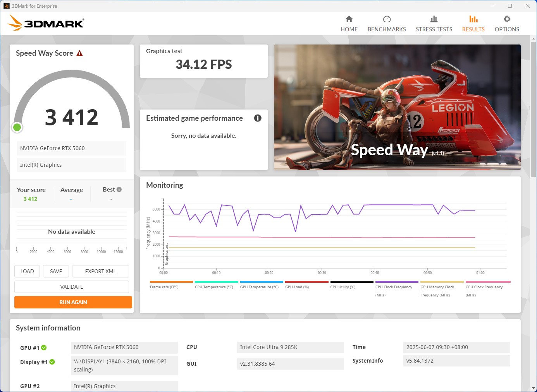Open the Home section icon
This screenshot has height=392, width=537.
[x=349, y=19]
